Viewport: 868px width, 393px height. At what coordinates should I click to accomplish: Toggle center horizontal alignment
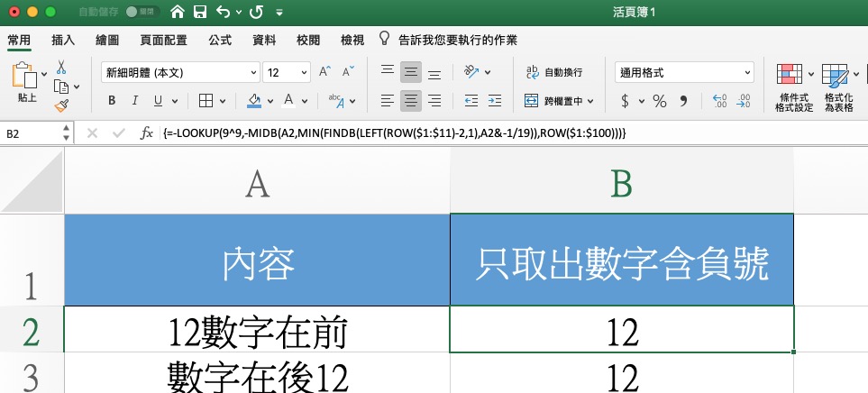tap(411, 101)
